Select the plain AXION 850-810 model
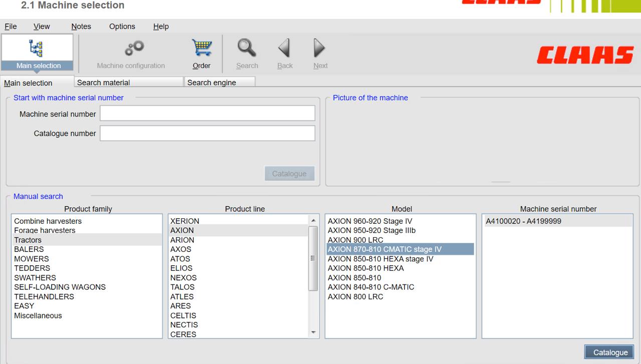641x364 pixels. (400, 277)
